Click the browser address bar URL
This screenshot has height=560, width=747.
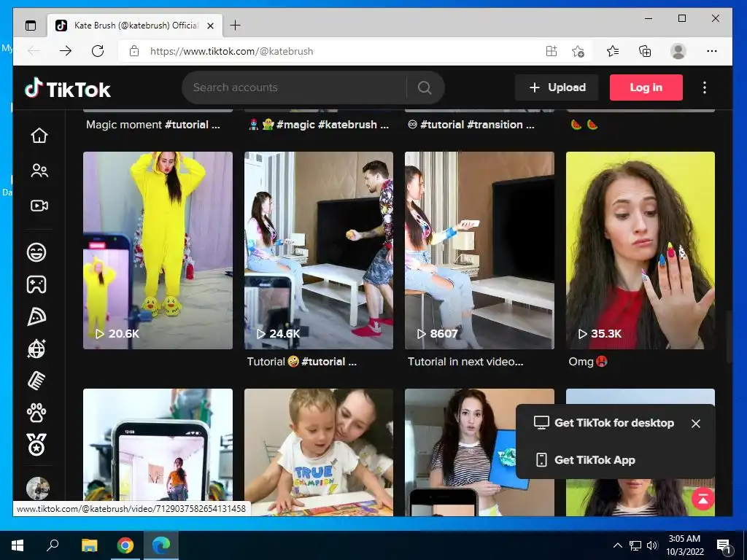point(231,51)
